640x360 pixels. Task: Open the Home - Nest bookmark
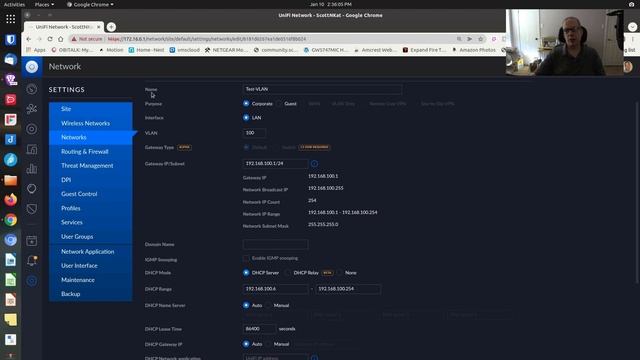(146, 50)
